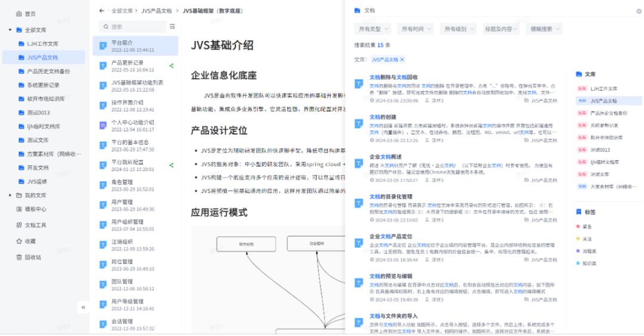Click the 搜索 input field in document list
This screenshot has height=336, width=644.
134,27
